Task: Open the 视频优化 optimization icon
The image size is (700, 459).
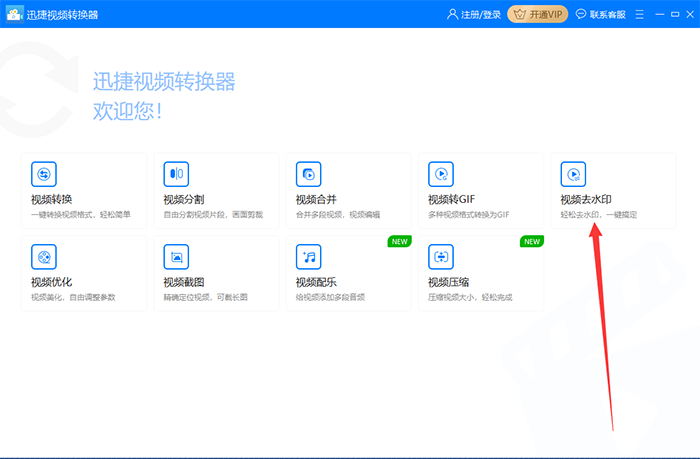Action: (44, 257)
